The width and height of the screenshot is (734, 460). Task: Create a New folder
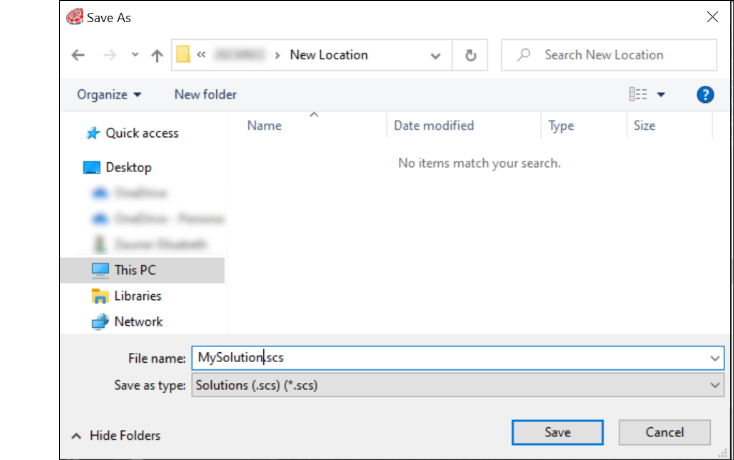(206, 95)
